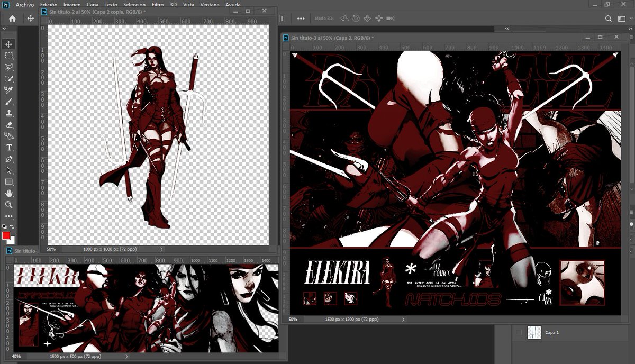The image size is (635, 364).
Task: Select the Rectangle shape tool
Action: point(9,182)
